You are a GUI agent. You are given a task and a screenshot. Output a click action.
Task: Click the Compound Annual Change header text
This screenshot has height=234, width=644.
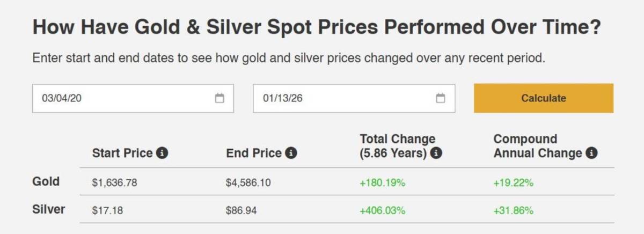pyautogui.click(x=537, y=146)
